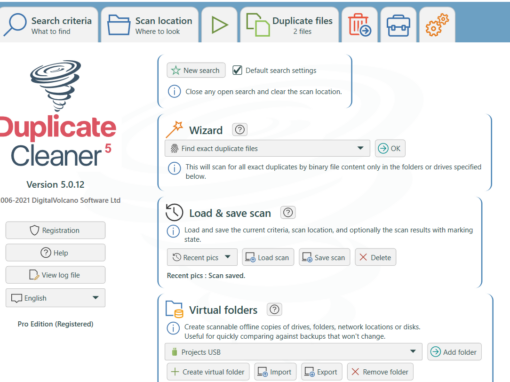Switch to Search criteria tab

(x=49, y=25)
